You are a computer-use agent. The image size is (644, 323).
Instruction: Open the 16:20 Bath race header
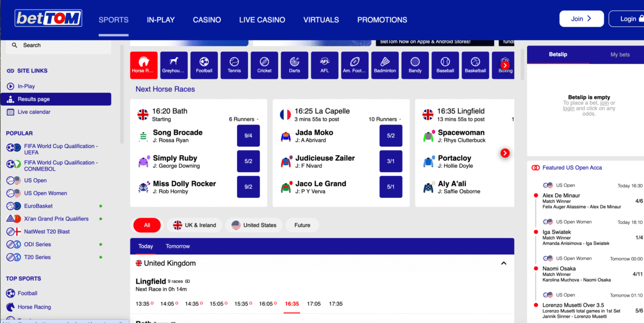(x=170, y=111)
